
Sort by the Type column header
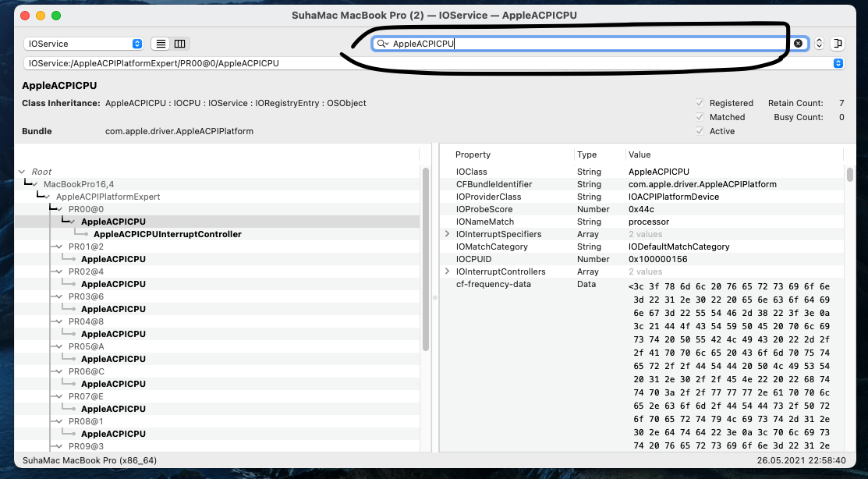tap(586, 154)
